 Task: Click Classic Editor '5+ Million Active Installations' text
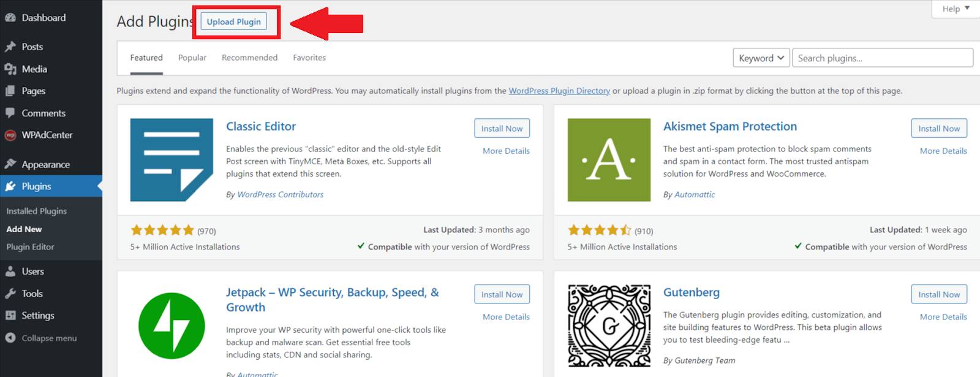coord(185,247)
